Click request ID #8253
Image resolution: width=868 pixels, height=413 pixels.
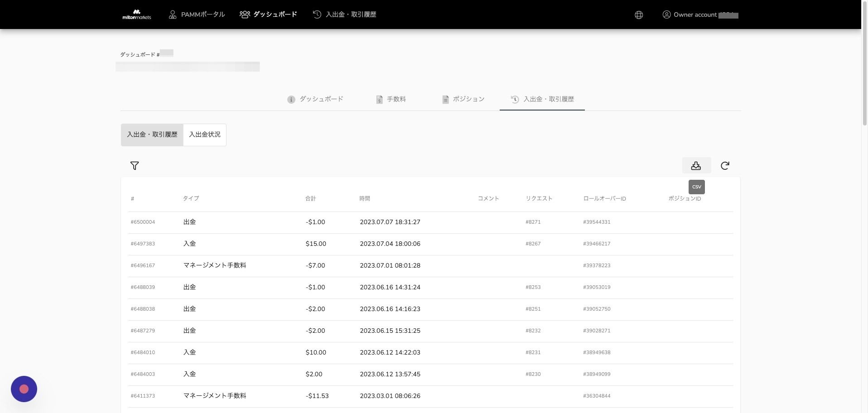click(x=533, y=287)
